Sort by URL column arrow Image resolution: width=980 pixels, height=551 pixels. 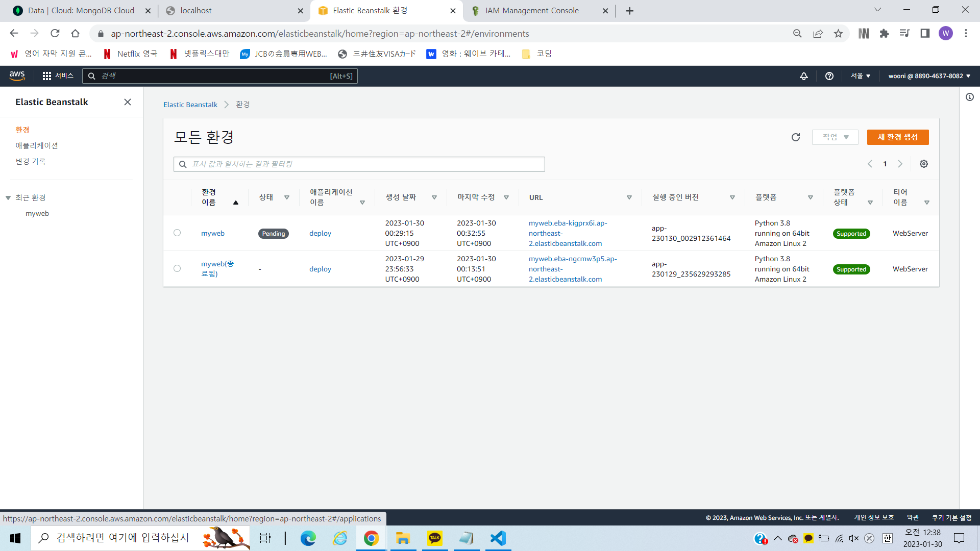coord(629,197)
